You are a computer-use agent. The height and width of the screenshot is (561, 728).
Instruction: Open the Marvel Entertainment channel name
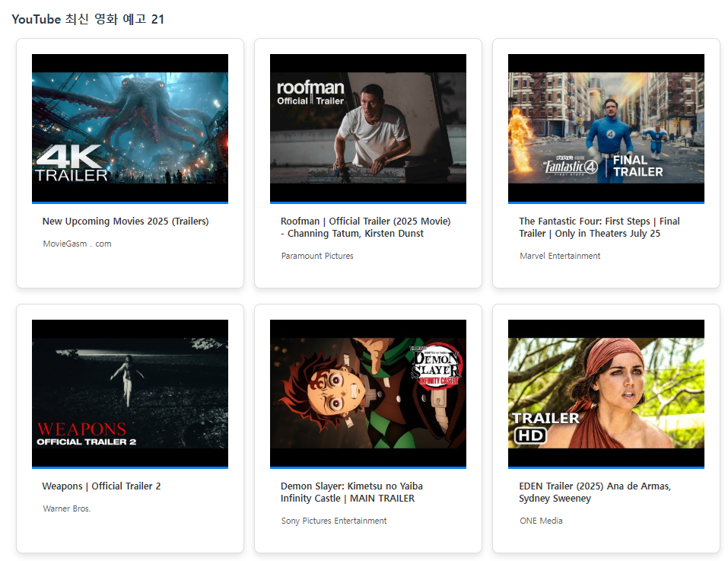point(560,256)
